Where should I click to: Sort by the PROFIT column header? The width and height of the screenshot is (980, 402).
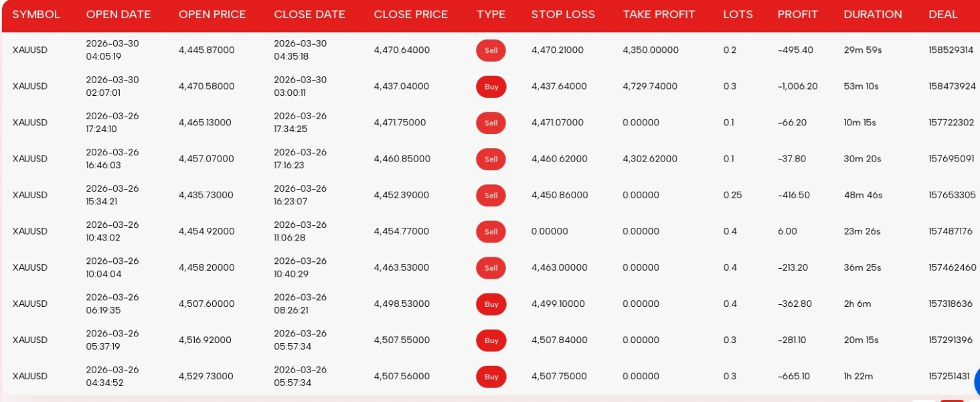[797, 14]
